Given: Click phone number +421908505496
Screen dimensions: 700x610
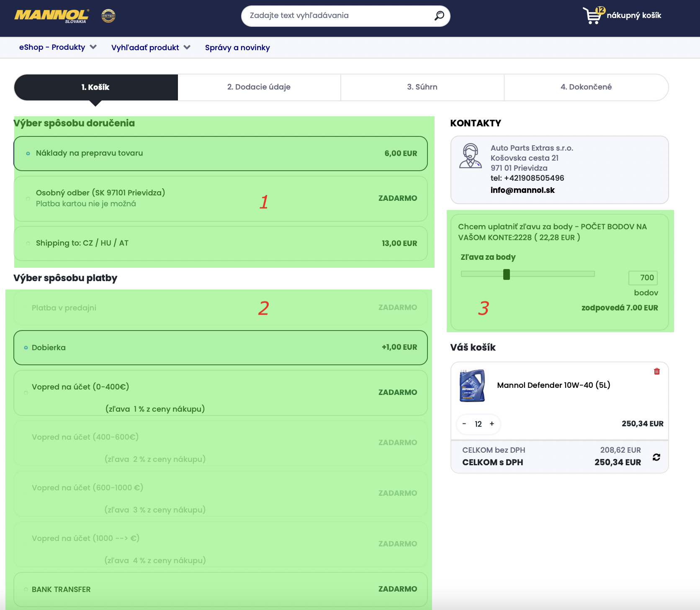Looking at the screenshot, I should click(534, 178).
